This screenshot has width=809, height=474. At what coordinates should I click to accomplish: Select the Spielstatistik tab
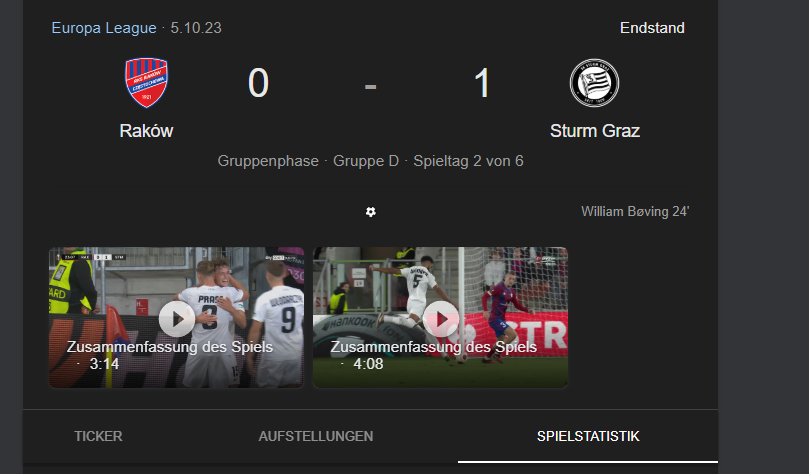point(588,436)
